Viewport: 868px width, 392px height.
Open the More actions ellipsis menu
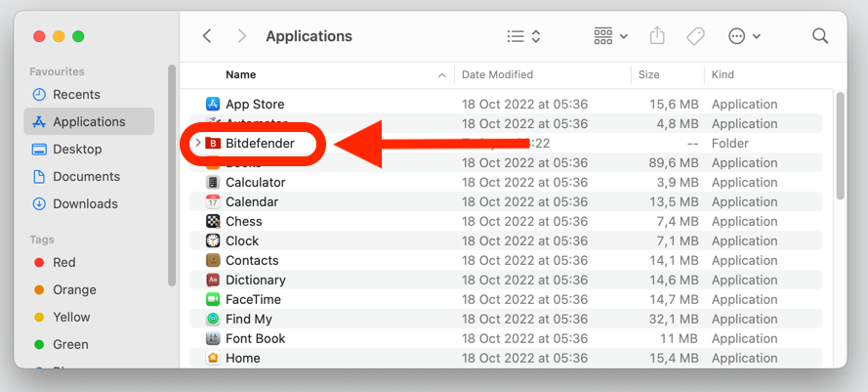point(744,36)
